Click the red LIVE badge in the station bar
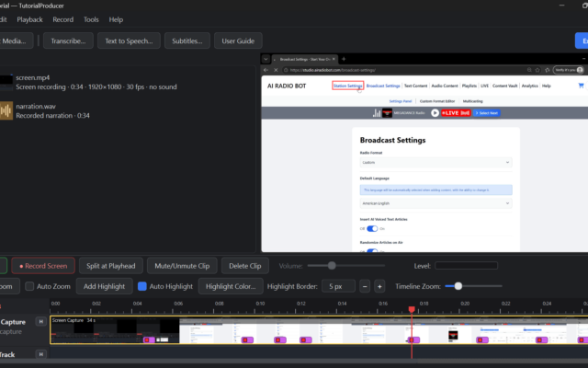 pos(456,112)
